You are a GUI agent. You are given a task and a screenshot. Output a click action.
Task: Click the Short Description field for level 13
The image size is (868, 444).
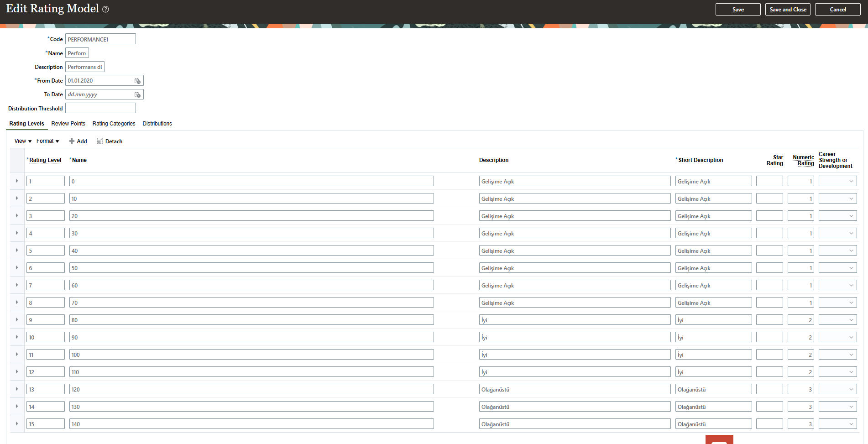pyautogui.click(x=713, y=389)
